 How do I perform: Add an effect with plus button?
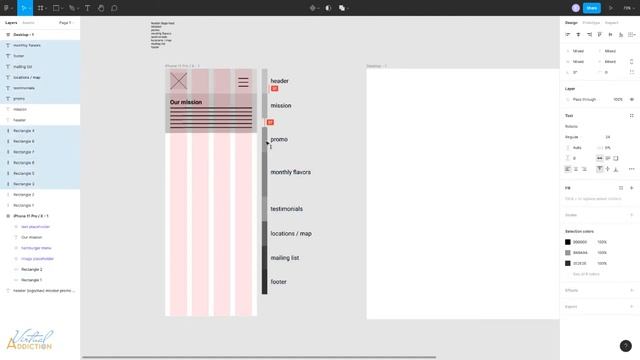tap(631, 290)
